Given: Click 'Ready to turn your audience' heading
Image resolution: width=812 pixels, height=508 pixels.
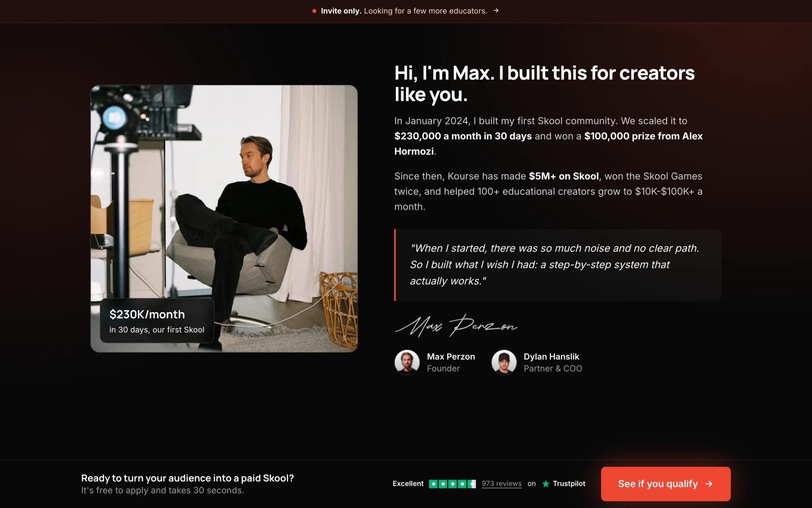Looking at the screenshot, I should pyautogui.click(x=187, y=478).
